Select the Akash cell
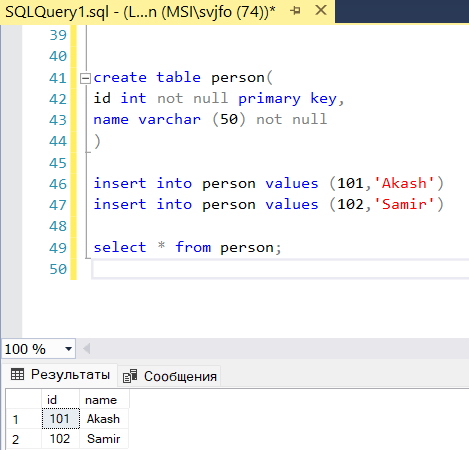 point(104,419)
